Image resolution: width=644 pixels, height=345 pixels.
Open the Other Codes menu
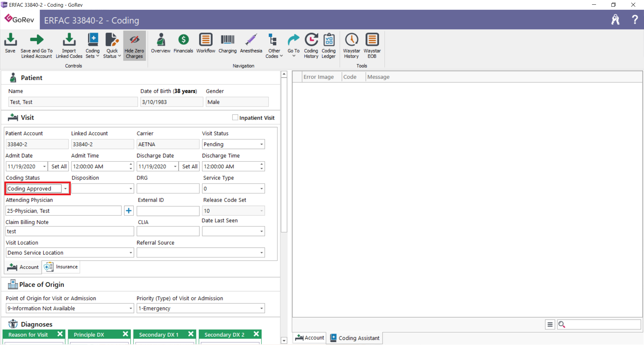tap(274, 46)
